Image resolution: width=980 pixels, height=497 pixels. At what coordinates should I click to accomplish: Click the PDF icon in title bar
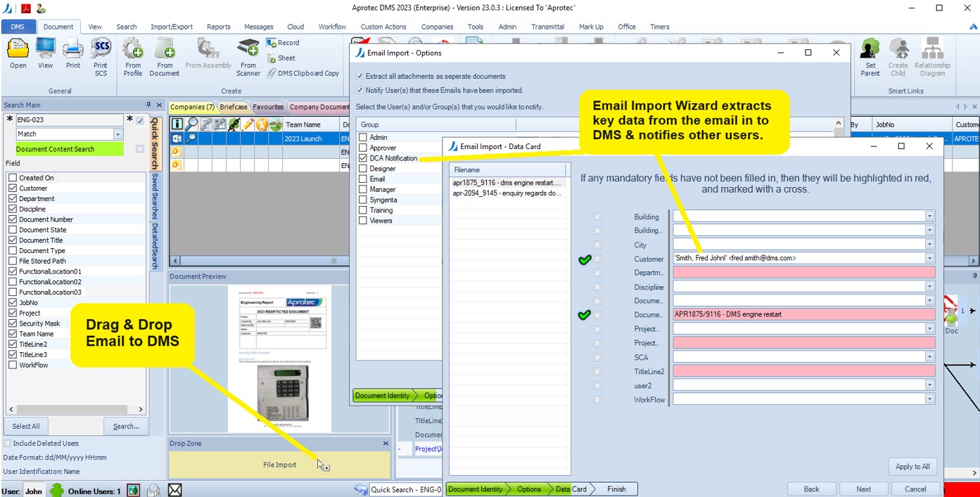[x=25, y=8]
